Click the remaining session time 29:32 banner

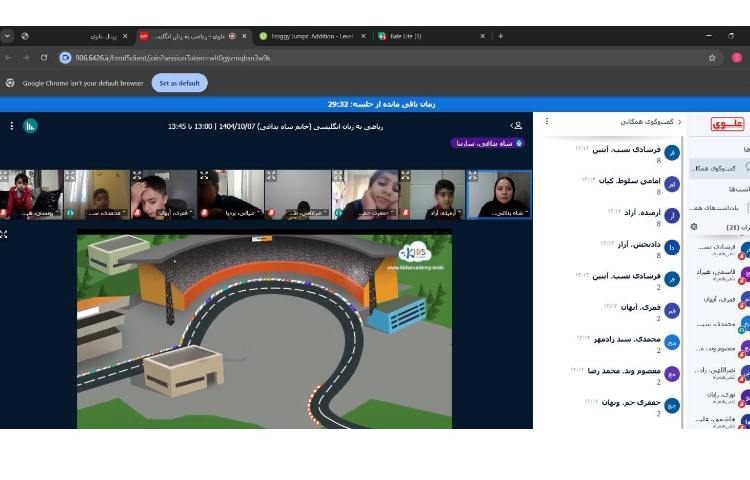[x=381, y=104]
